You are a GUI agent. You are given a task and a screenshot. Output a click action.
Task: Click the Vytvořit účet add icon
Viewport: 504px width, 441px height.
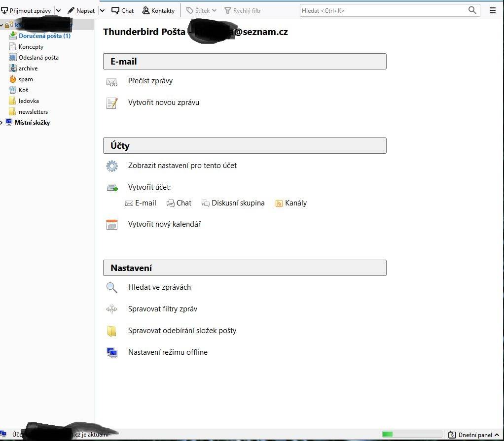click(112, 188)
